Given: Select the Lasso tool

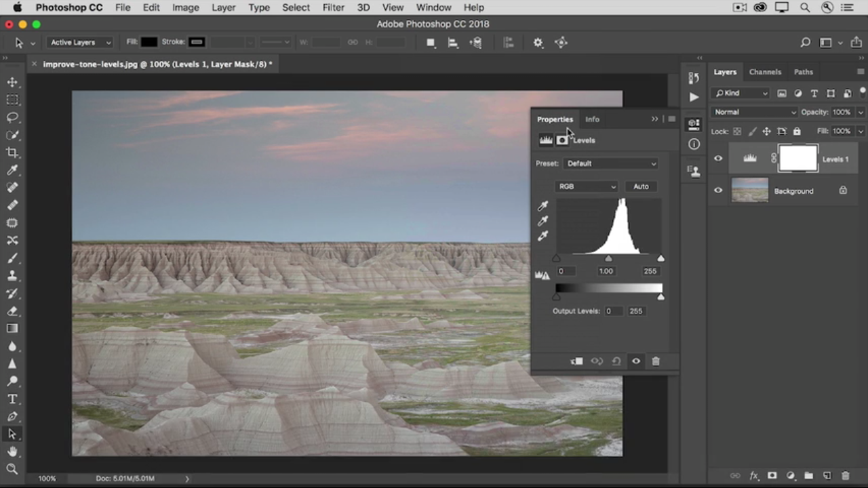Looking at the screenshot, I should pyautogui.click(x=12, y=117).
